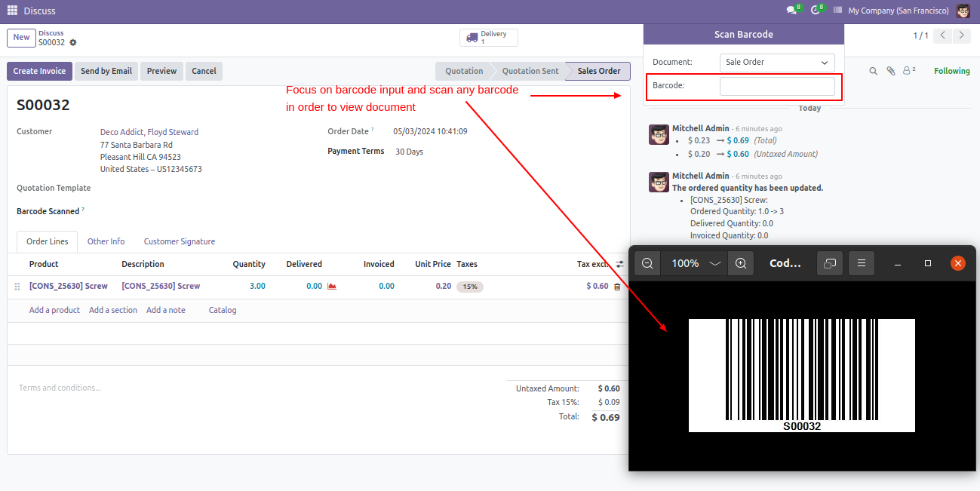Click the Order Date value field

430,131
